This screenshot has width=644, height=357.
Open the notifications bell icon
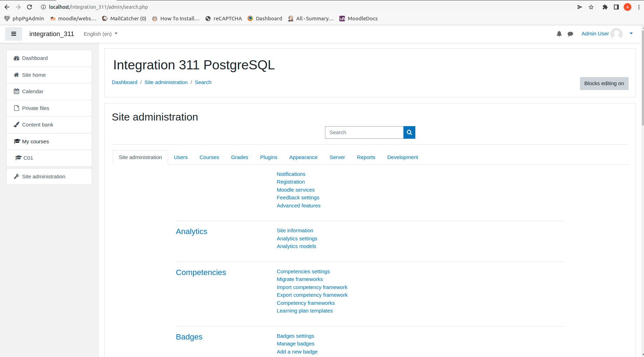[559, 34]
